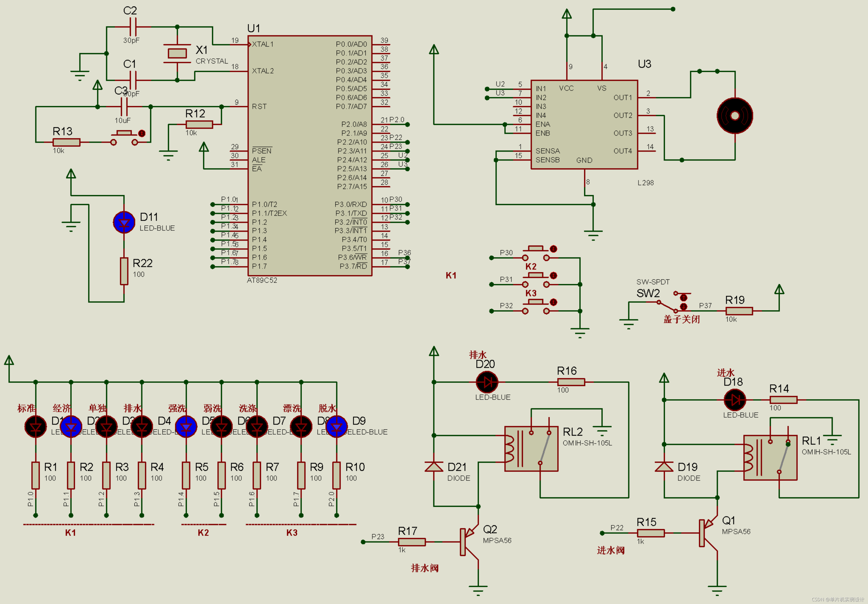Image resolution: width=868 pixels, height=604 pixels.
Task: Toggle the SW2 SPDT lid switch
Action: point(668,306)
